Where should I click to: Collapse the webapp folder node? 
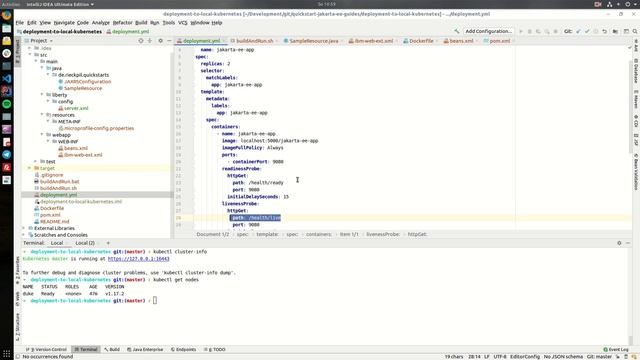point(42,135)
